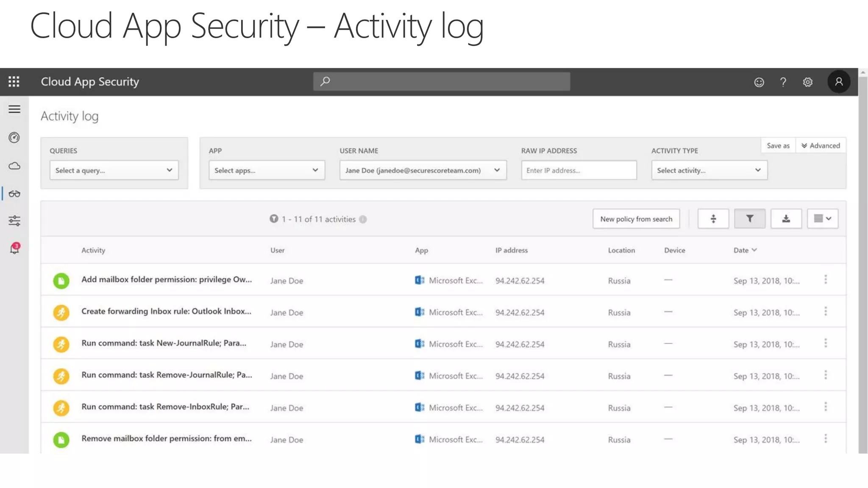Open the Select activity dropdown
The image size is (868, 488).
pos(709,170)
